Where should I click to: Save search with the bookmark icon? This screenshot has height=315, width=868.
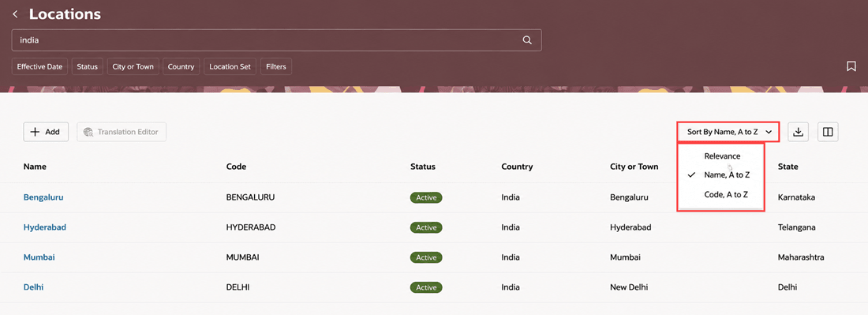[851, 66]
